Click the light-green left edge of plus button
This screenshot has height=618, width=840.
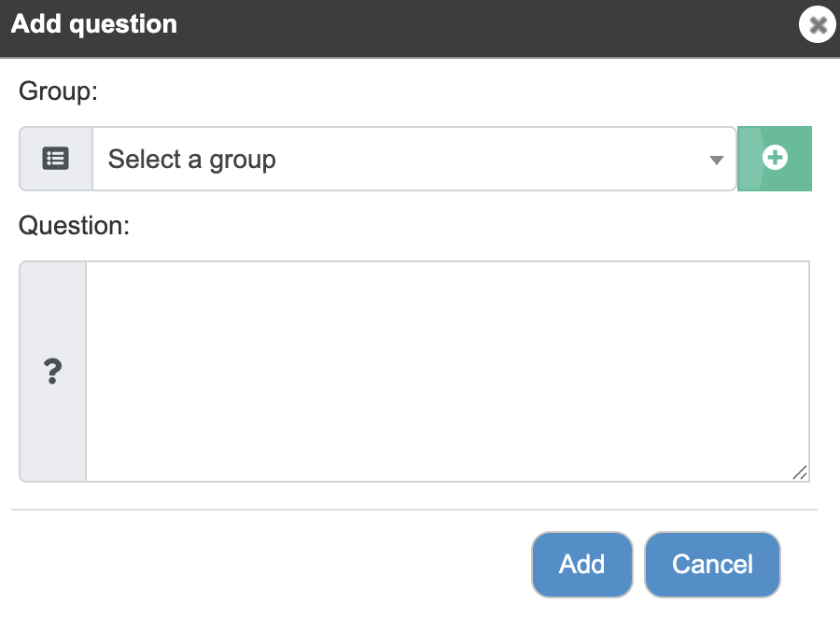pos(749,159)
